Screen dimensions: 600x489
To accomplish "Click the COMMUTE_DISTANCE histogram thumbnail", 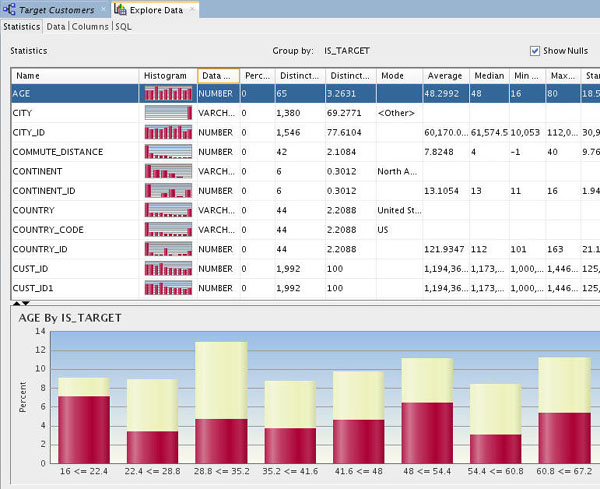I will [167, 152].
